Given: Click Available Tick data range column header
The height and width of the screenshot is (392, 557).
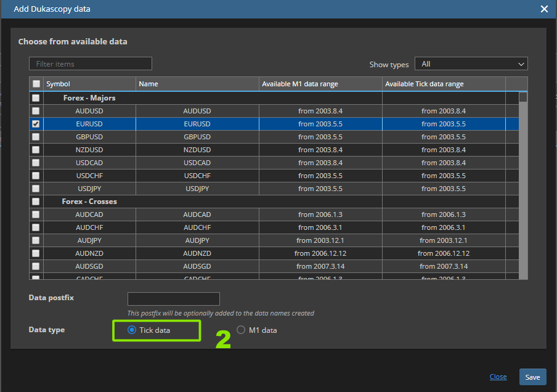Looking at the screenshot, I should (x=444, y=84).
